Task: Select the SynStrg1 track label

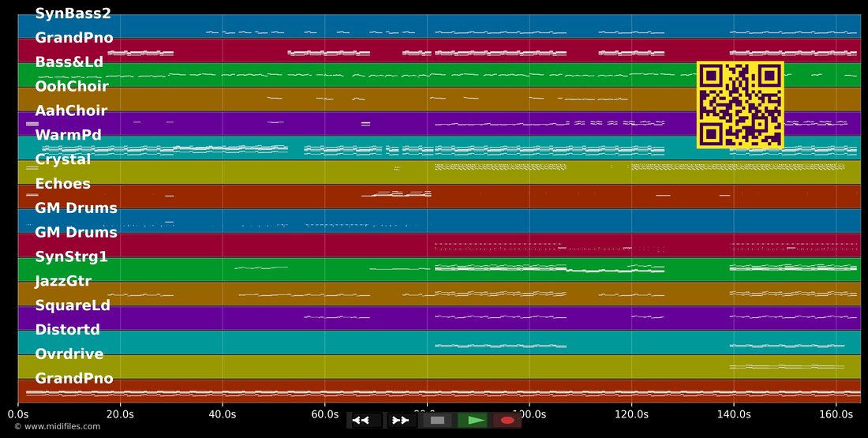Action: tap(71, 257)
